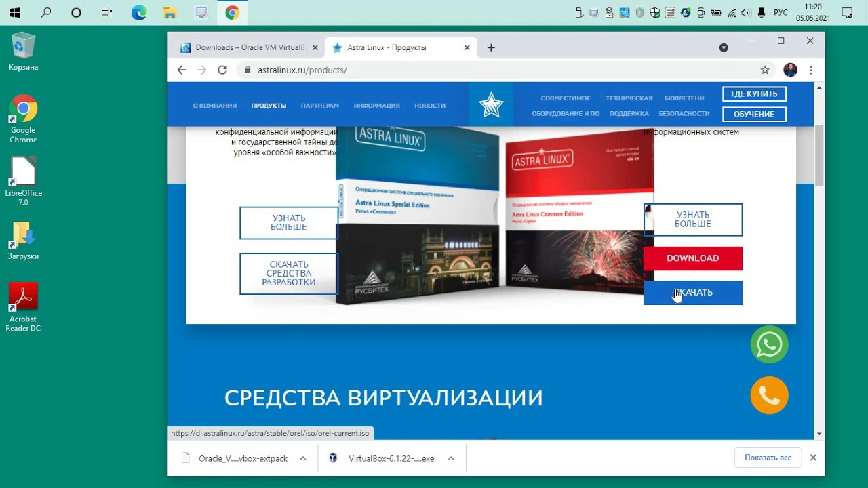Screen dimensions: 868x488
Task: Bookmark this page with the star icon
Action: click(x=765, y=70)
